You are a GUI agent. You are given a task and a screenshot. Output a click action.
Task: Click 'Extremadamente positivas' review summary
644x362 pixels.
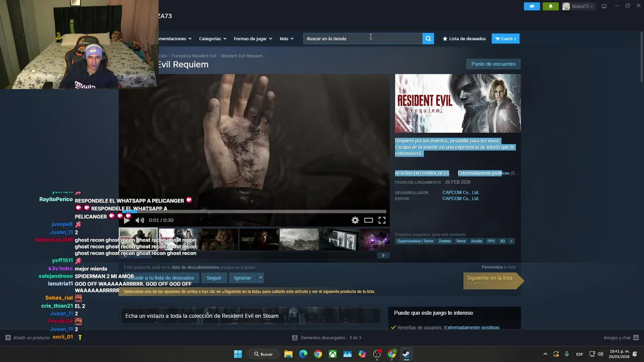click(484, 173)
